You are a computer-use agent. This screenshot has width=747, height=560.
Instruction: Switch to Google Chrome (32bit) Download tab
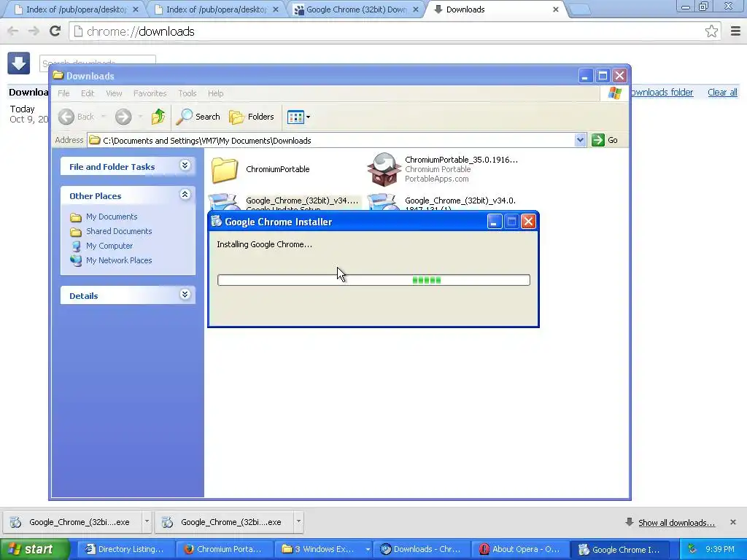point(356,9)
